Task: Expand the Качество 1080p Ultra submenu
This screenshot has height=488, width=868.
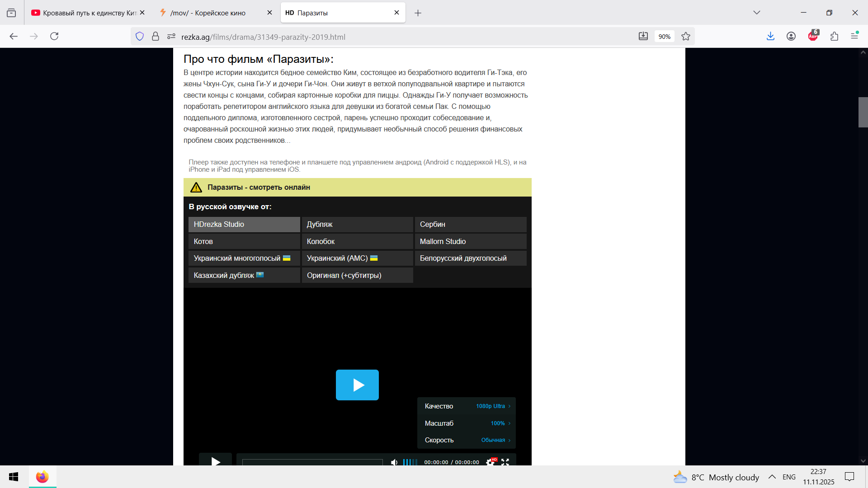Action: point(467,406)
